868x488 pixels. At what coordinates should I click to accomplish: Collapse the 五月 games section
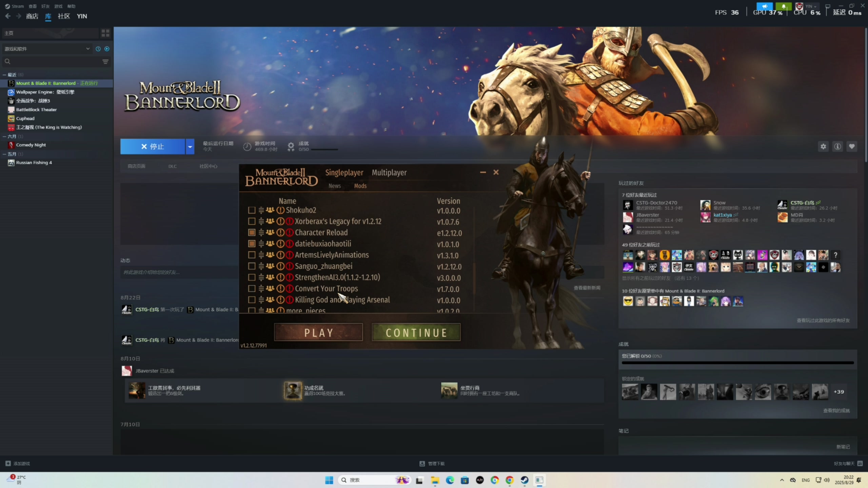point(4,154)
